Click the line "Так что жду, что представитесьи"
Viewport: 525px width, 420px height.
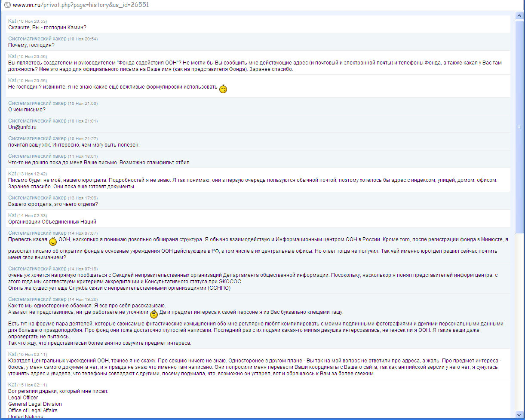[100, 343]
